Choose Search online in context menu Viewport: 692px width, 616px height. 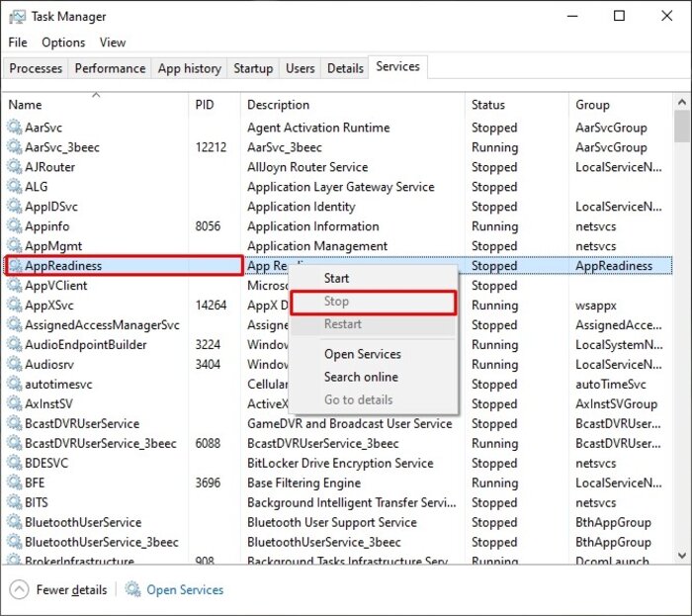tap(374, 377)
